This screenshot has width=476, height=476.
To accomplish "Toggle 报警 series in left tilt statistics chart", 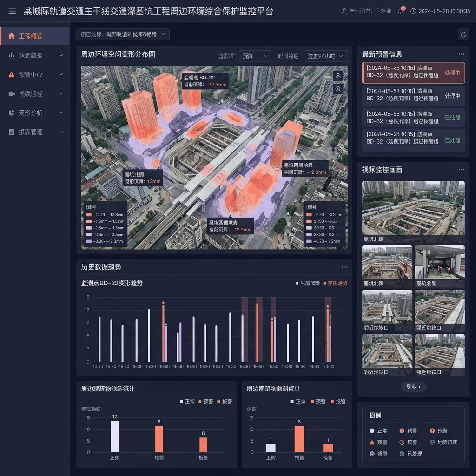I will point(225,402).
